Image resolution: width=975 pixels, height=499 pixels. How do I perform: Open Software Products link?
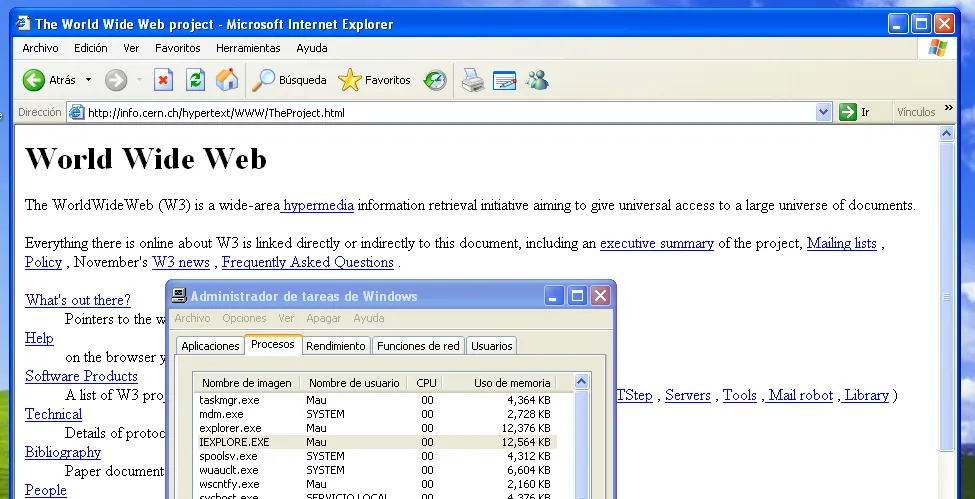pyautogui.click(x=81, y=376)
